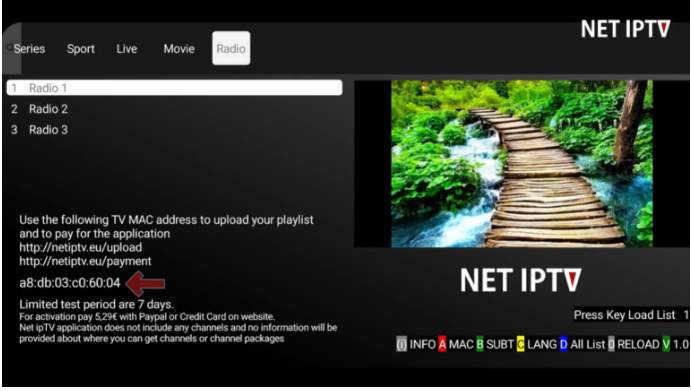This screenshot has width=691, height=391.
Task: Click the All List label
Action: click(587, 344)
